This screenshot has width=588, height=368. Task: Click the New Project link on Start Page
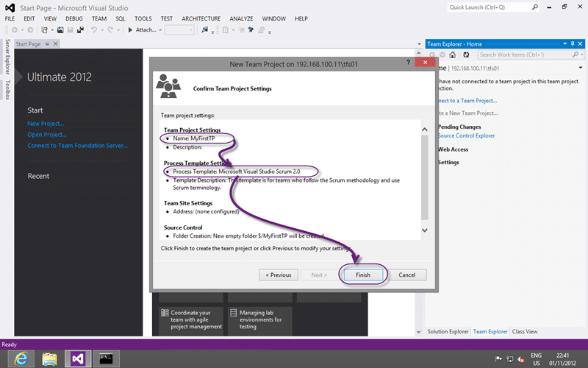tap(46, 124)
